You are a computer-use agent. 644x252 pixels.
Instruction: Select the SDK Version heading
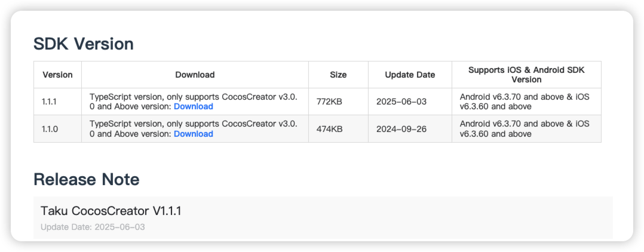click(x=84, y=44)
